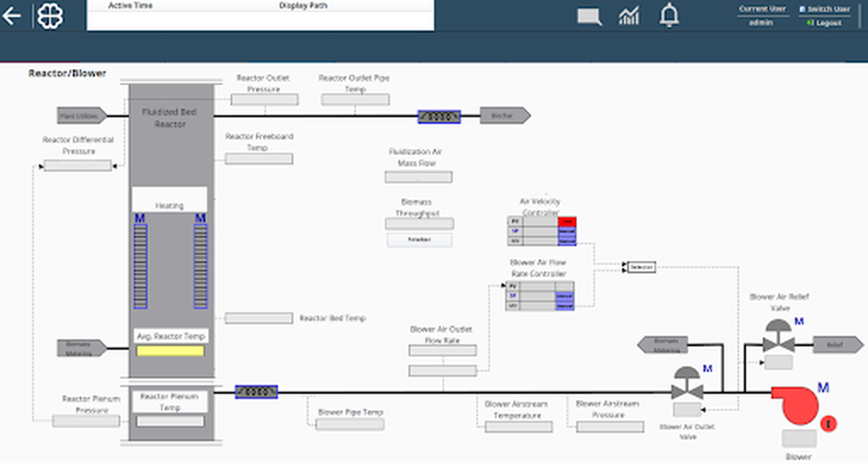868x465 pixels.
Task: Open the clover logo home icon
Action: pos(48,16)
